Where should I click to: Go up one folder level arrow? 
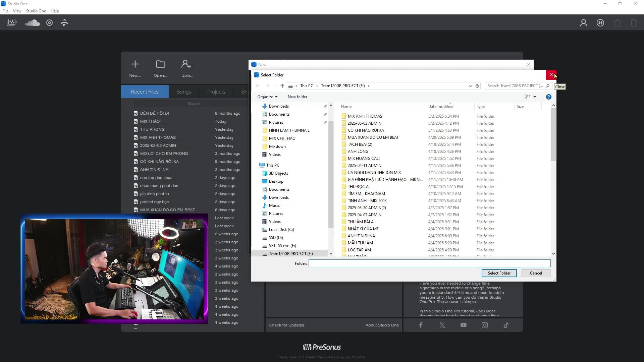282,86
